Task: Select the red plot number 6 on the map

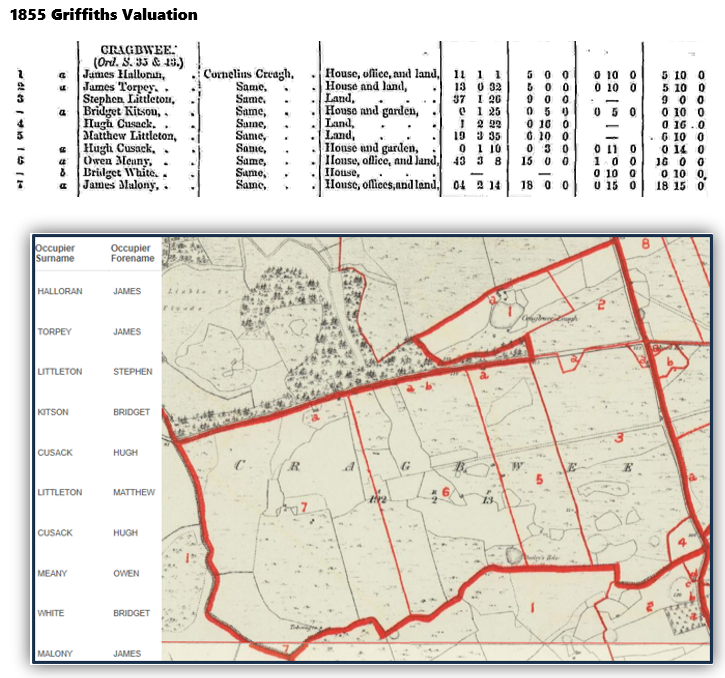Action: [x=446, y=492]
